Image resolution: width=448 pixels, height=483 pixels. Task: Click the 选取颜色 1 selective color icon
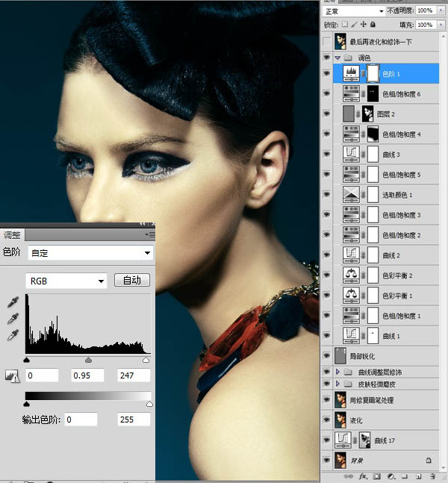[x=351, y=195]
